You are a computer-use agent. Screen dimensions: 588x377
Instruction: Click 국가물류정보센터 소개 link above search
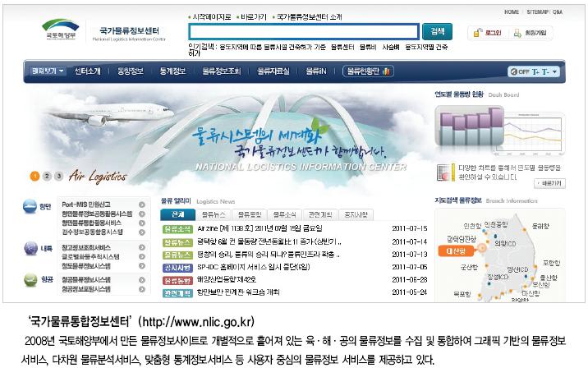309,17
